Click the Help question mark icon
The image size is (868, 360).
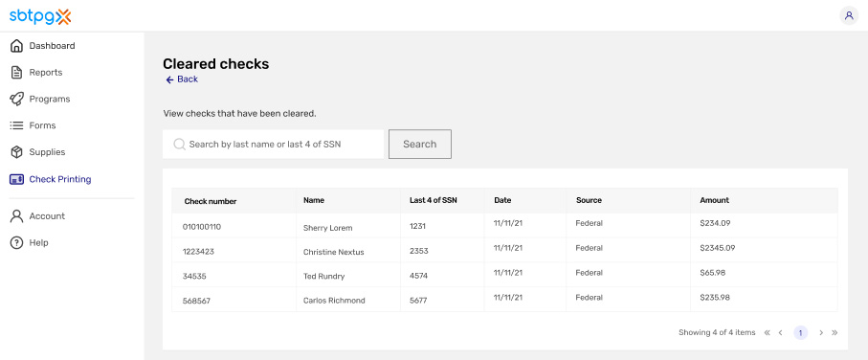click(x=16, y=242)
